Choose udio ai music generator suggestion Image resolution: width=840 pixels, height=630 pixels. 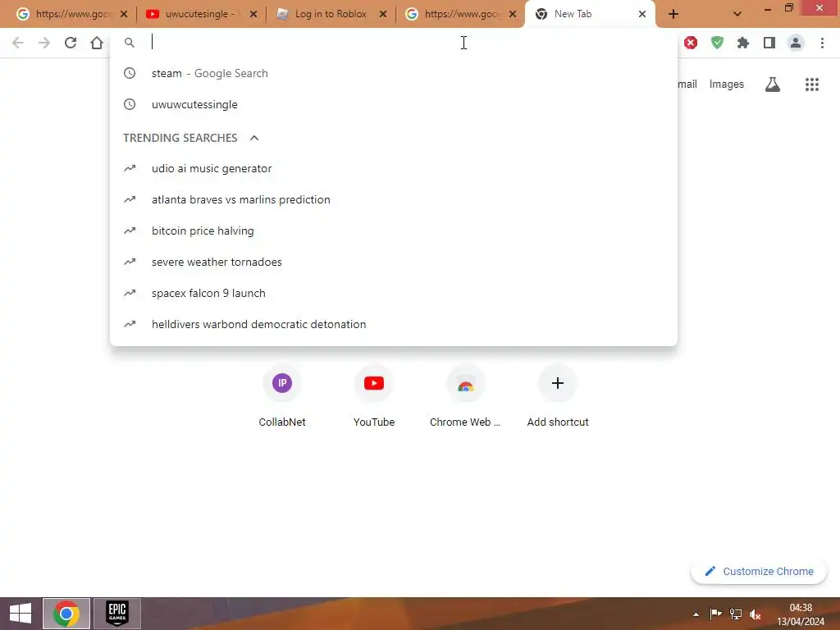393,168
